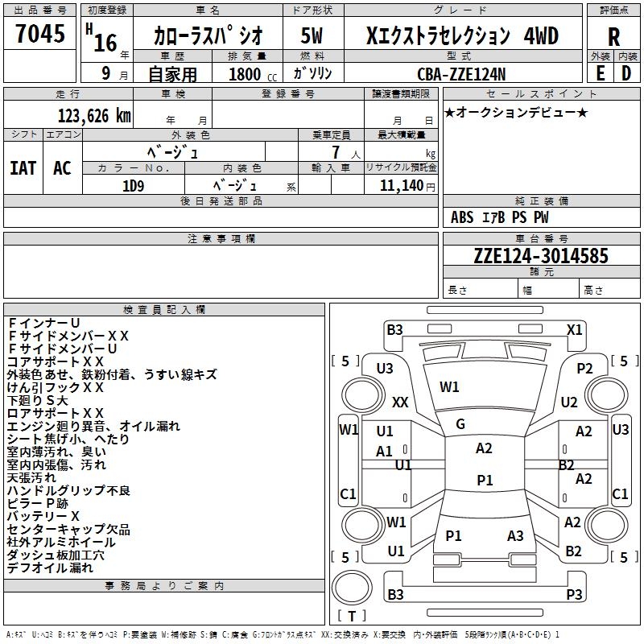This screenshot has width=644, height=644.
Task: Click the note デフオイル漏れ
Action: point(50,568)
